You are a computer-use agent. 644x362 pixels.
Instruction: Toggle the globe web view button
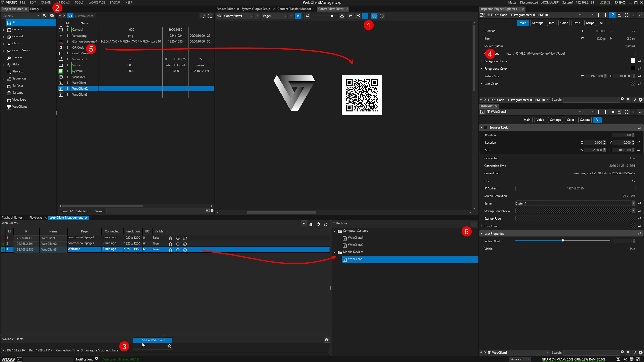(x=374, y=16)
